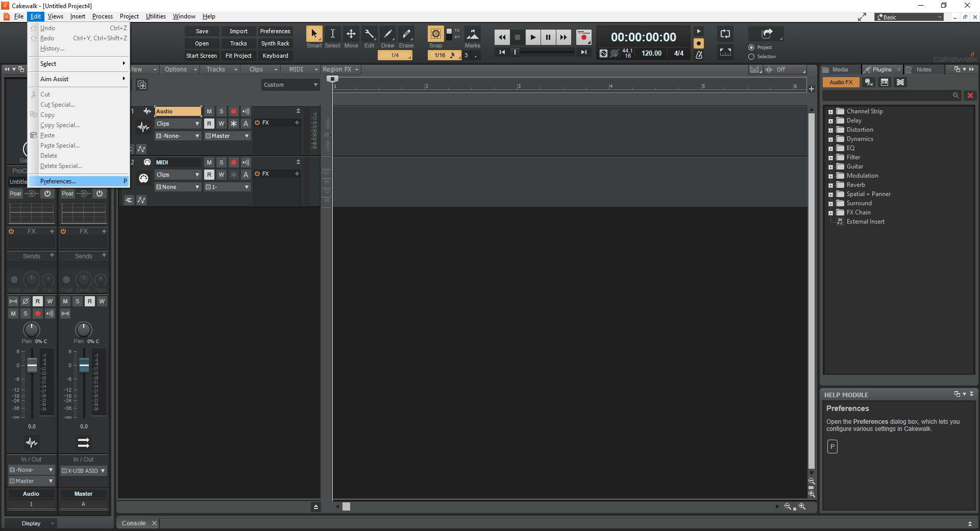Image resolution: width=980 pixels, height=531 pixels.
Task: Mute the MIDI track
Action: 209,162
